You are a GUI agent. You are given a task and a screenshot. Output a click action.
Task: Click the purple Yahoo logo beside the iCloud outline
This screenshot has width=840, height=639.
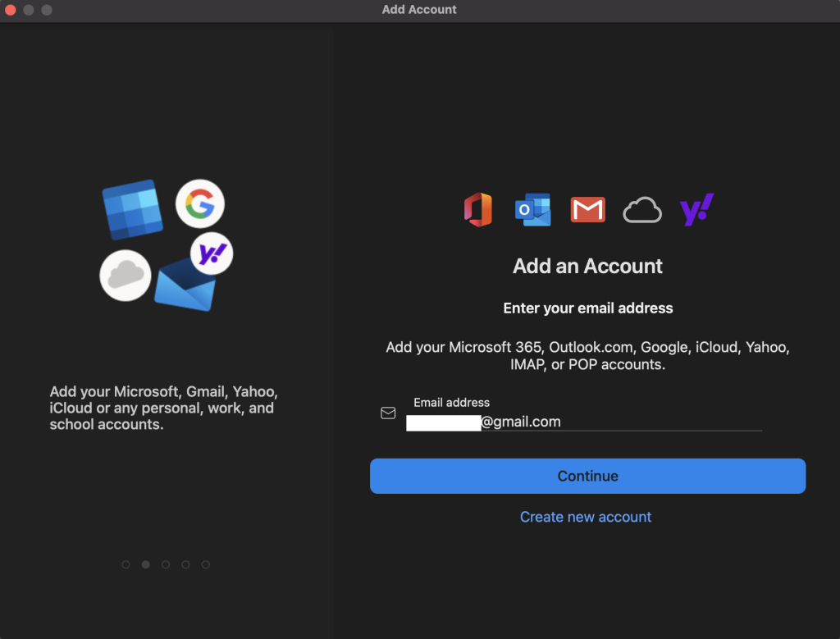pos(697,210)
